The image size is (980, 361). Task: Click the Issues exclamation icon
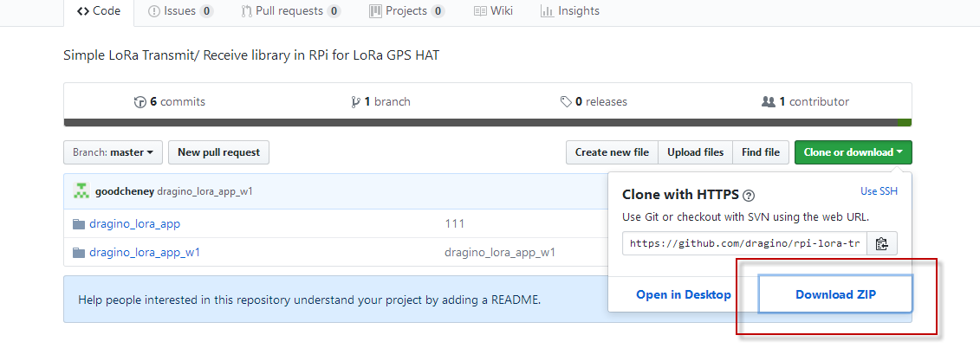[153, 11]
